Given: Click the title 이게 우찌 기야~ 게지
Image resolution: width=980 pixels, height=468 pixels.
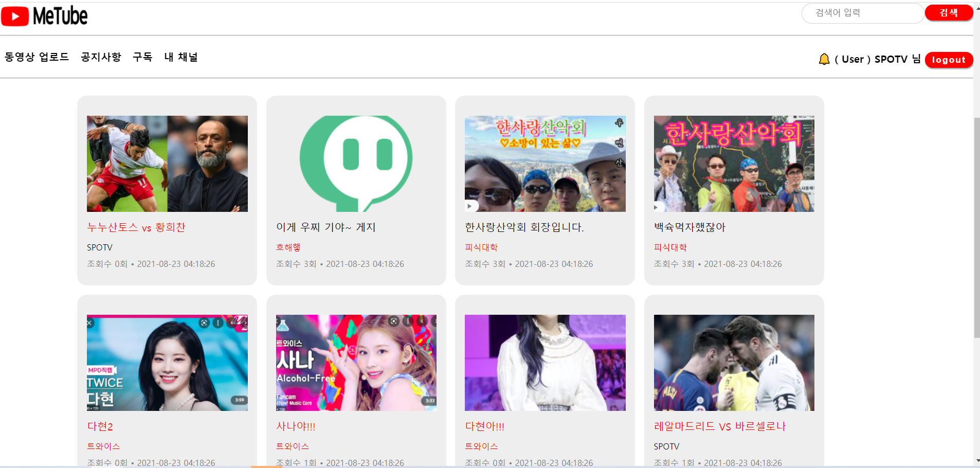Looking at the screenshot, I should click(x=326, y=227).
